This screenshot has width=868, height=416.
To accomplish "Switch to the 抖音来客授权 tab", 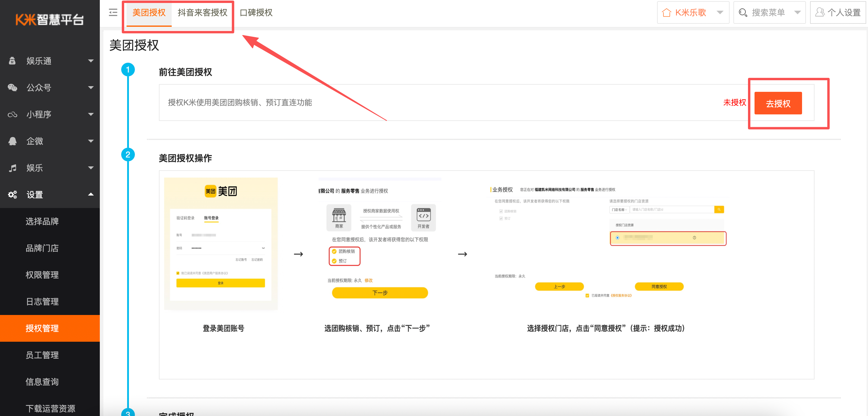I will pyautogui.click(x=202, y=13).
